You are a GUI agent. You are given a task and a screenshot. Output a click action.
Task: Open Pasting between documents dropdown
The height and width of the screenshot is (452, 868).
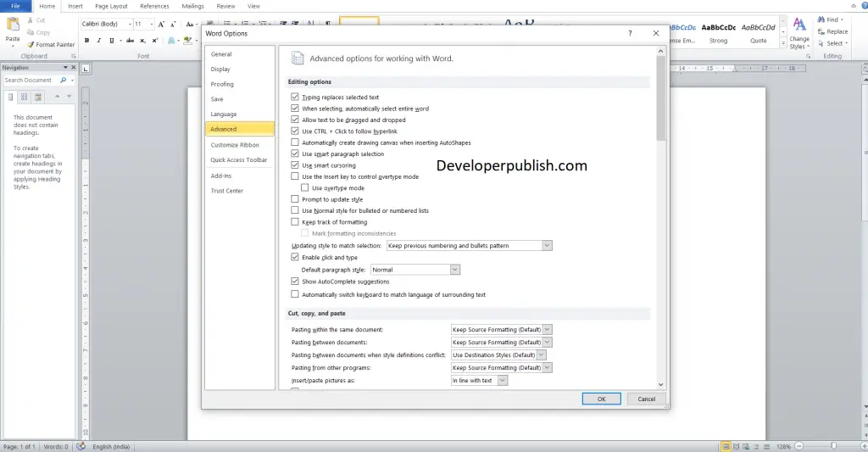coord(502,343)
